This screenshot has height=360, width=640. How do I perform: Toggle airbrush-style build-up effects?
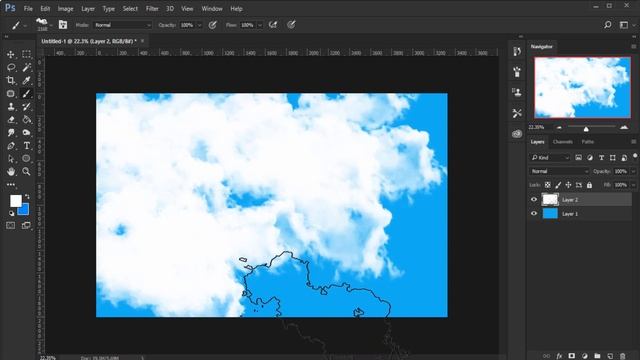tap(273, 25)
